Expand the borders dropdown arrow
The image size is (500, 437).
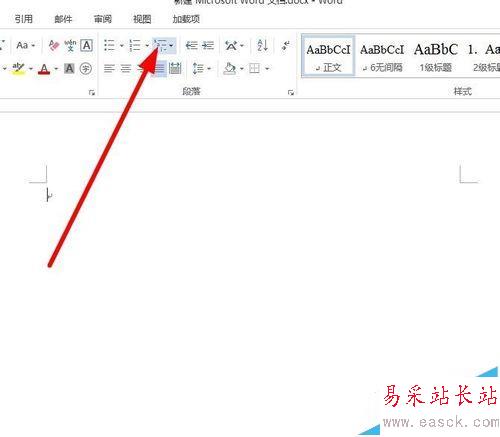[x=267, y=69]
